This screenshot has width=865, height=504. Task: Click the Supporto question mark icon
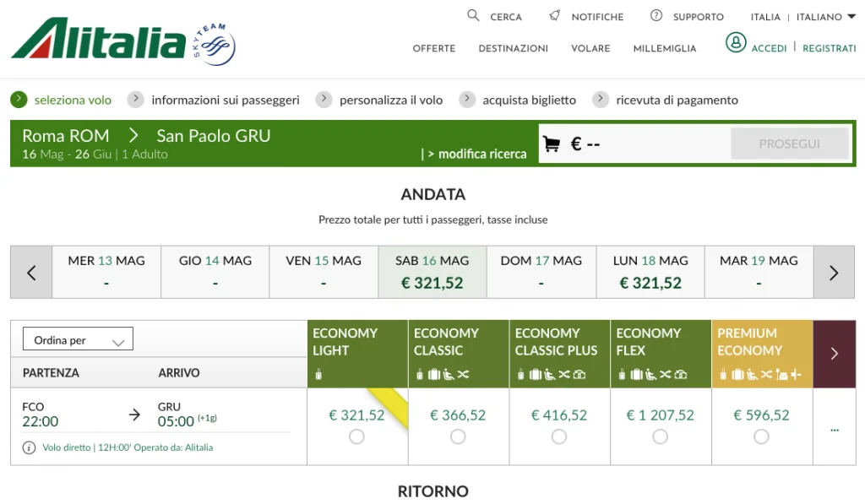tap(656, 16)
